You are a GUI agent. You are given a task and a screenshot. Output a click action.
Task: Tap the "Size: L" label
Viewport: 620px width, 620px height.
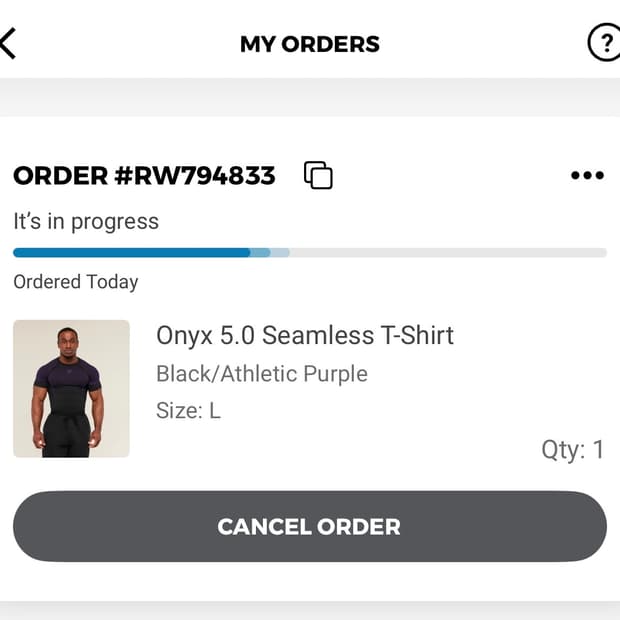(x=188, y=410)
